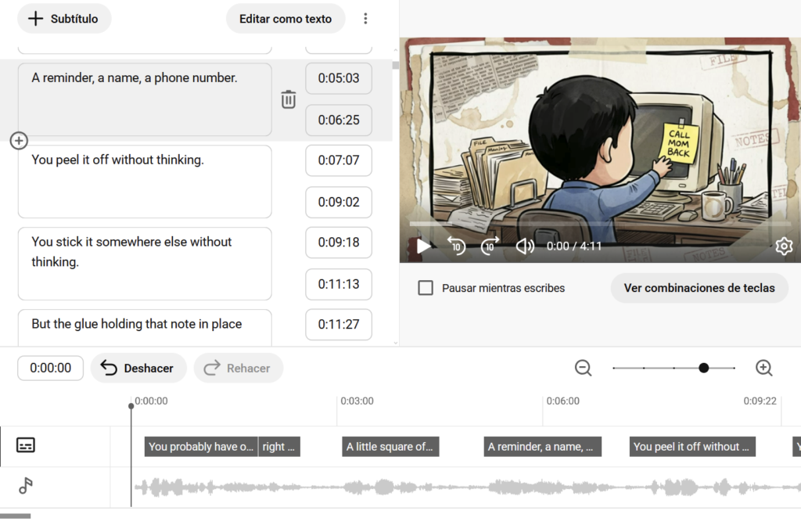The image size is (801, 532).
Task: Click Rehacer to redo
Action: click(x=238, y=368)
